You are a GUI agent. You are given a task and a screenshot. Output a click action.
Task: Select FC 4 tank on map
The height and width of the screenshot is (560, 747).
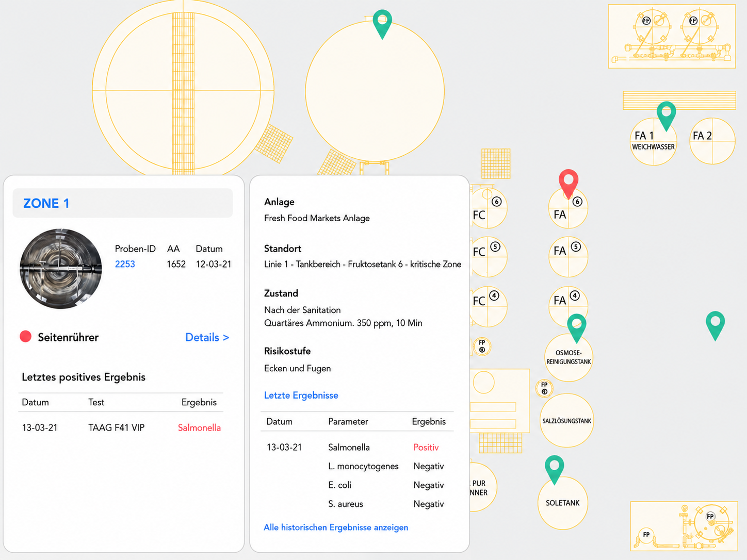pyautogui.click(x=488, y=306)
